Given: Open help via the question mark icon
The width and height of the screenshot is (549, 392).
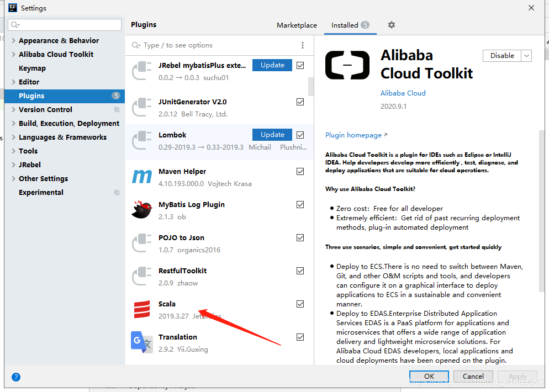Looking at the screenshot, I should pos(16,377).
